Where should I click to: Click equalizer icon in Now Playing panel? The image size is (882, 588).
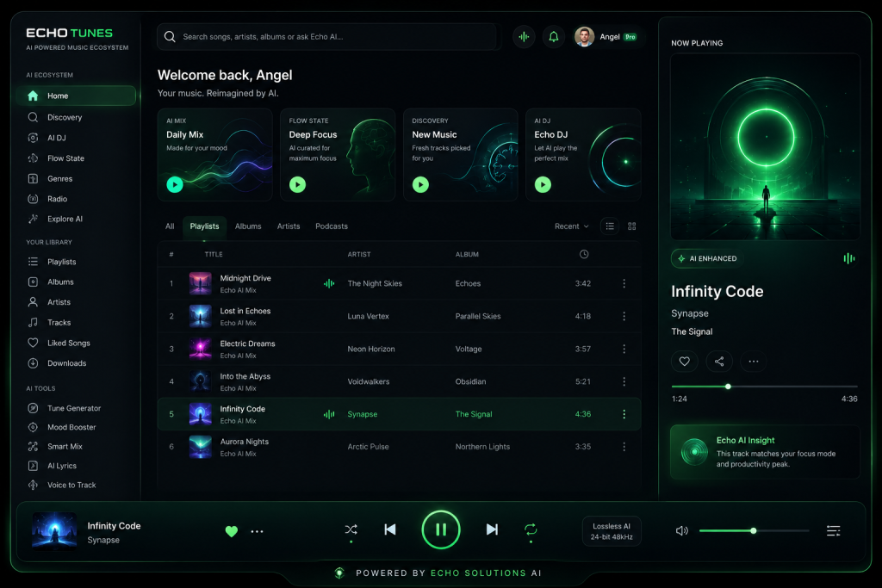[x=848, y=258]
